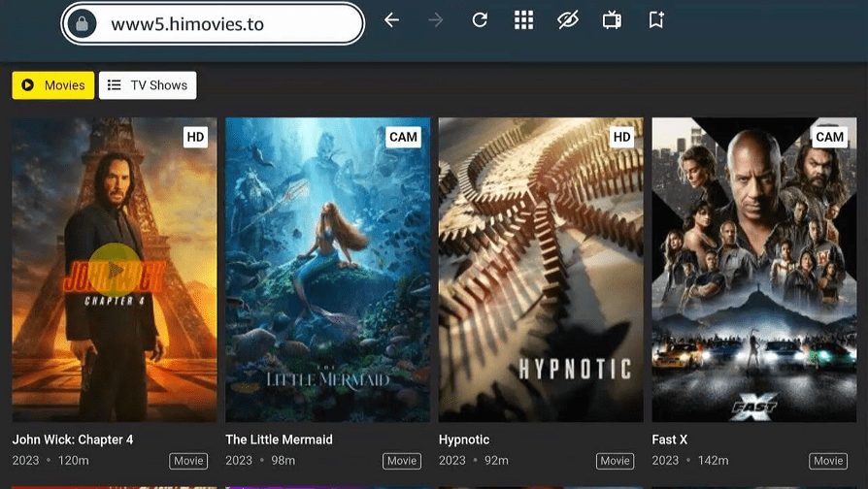Click HD badge on Hypnotic poster
Viewport: 868px width, 489px height.
[x=621, y=137]
